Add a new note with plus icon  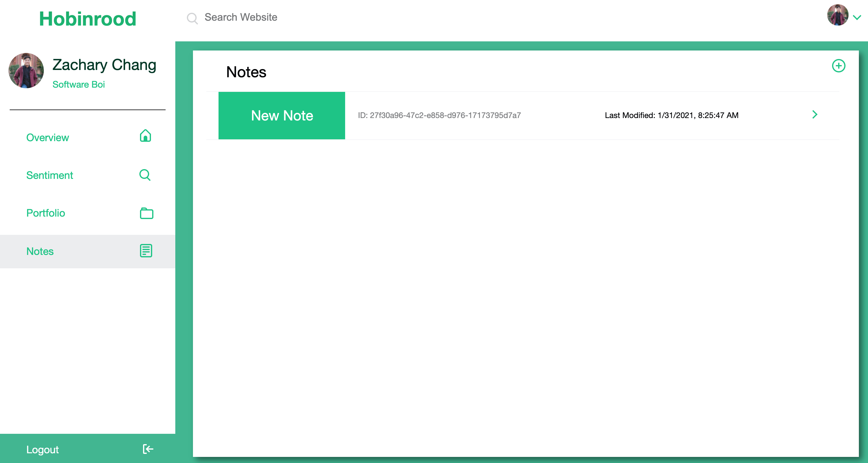[x=838, y=66]
